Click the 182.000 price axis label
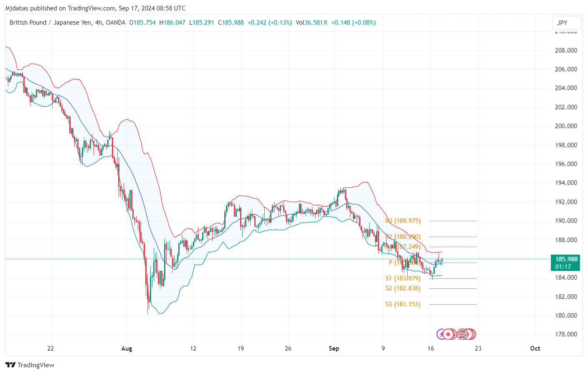 coord(566,297)
